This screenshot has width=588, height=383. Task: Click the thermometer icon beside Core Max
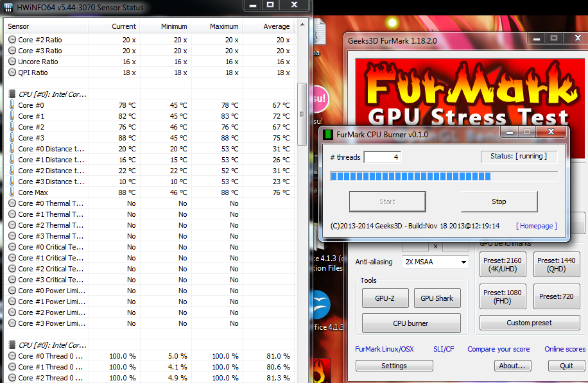(x=12, y=192)
